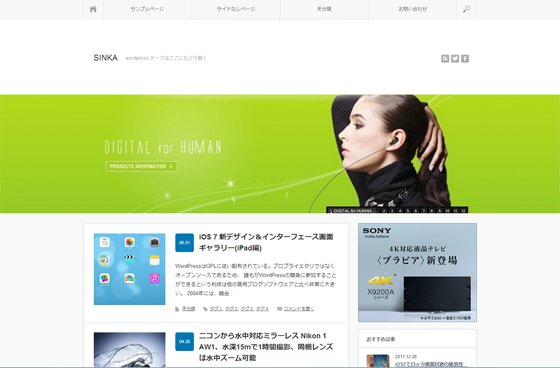
Task: Jump to slide 7 in banner pager
Action: click(x=424, y=210)
